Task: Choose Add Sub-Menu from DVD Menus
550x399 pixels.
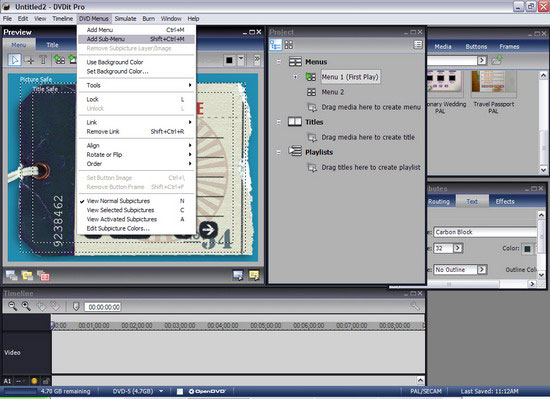Action: click(136, 39)
